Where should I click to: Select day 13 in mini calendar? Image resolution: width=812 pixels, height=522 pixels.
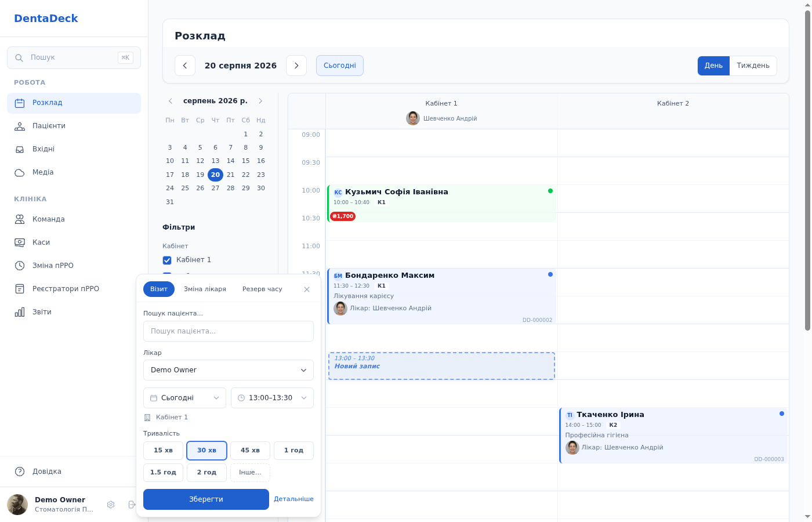coord(215,161)
